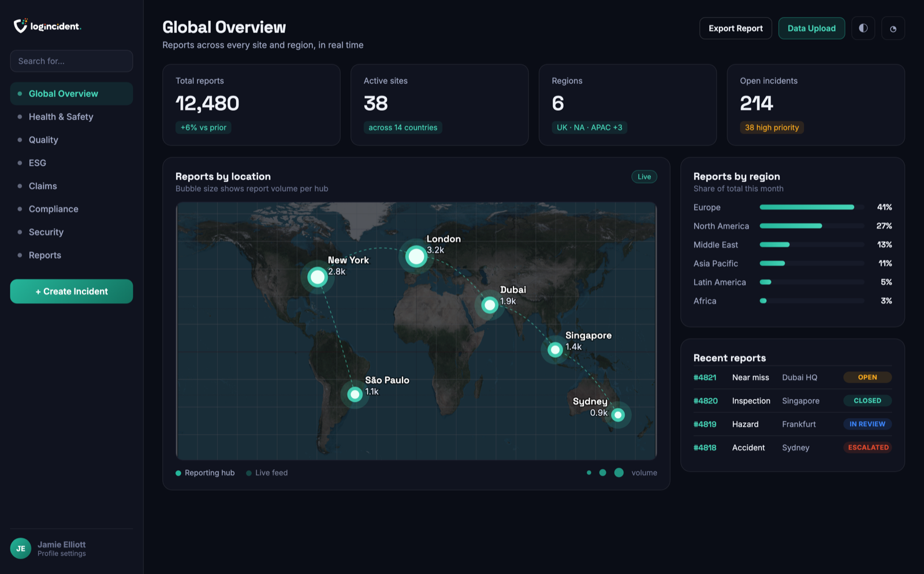Click the OPEN status badge
The image size is (924, 574).
point(867,377)
